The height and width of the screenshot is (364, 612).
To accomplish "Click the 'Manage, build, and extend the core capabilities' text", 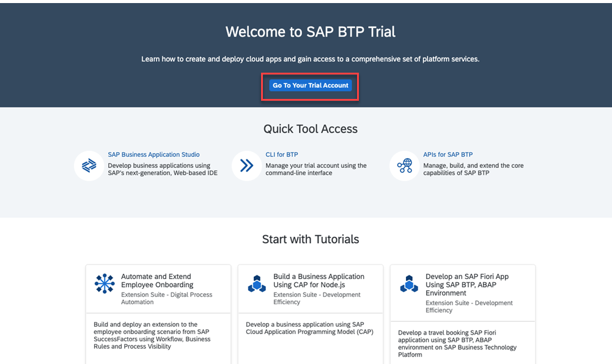I will coord(473,169).
